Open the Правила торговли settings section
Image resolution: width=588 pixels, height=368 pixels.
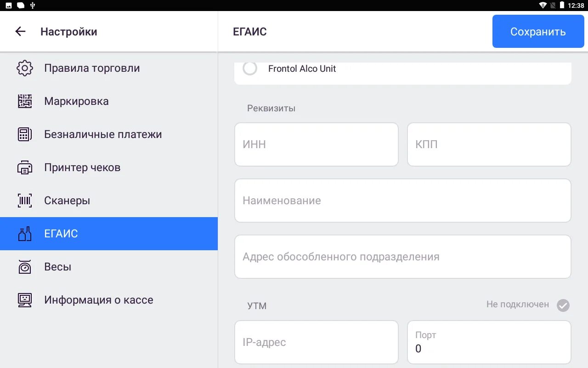[92, 68]
